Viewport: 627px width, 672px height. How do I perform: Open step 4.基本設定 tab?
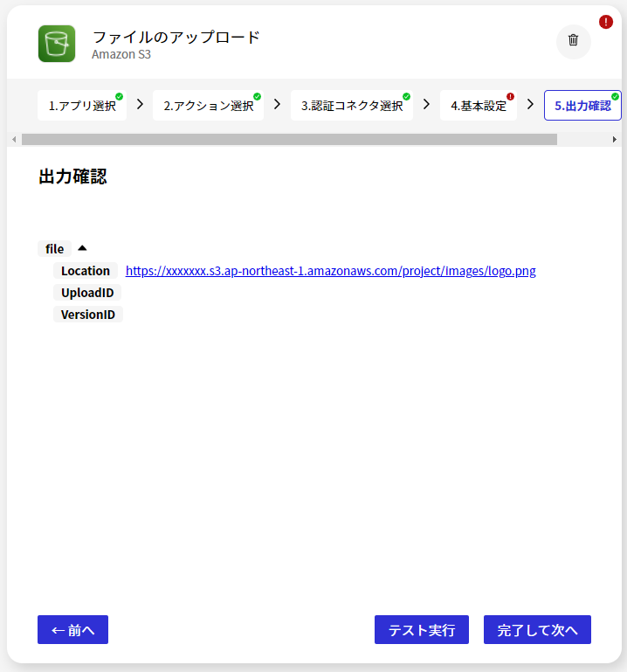click(479, 106)
